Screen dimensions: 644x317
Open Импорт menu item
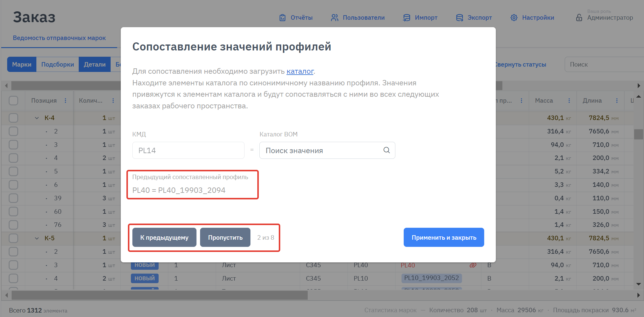[x=426, y=18]
